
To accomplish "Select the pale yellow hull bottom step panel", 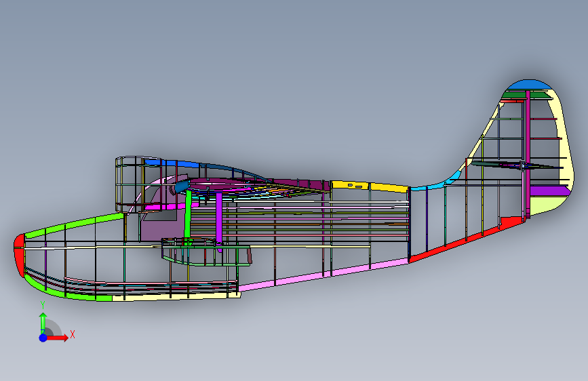I will coord(176,296).
